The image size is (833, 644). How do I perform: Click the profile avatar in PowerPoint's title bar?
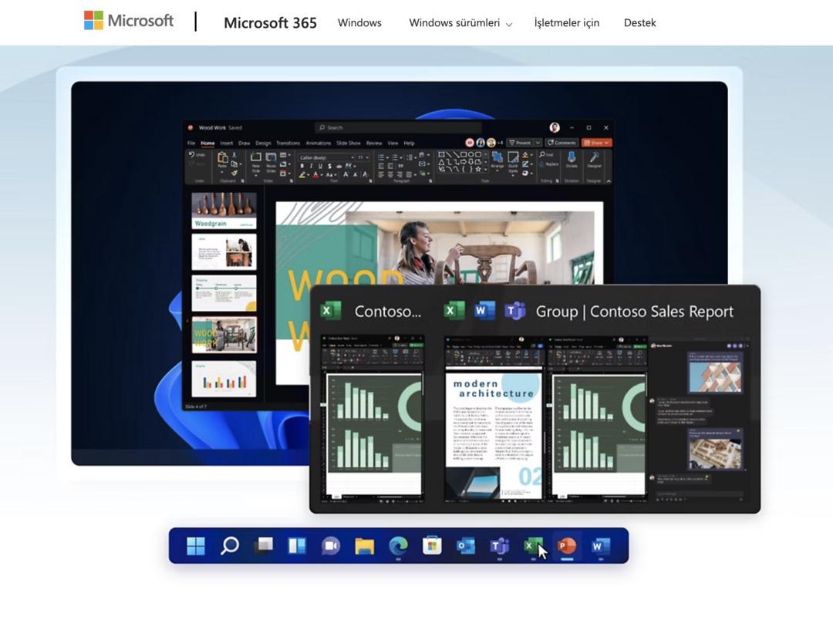click(555, 127)
